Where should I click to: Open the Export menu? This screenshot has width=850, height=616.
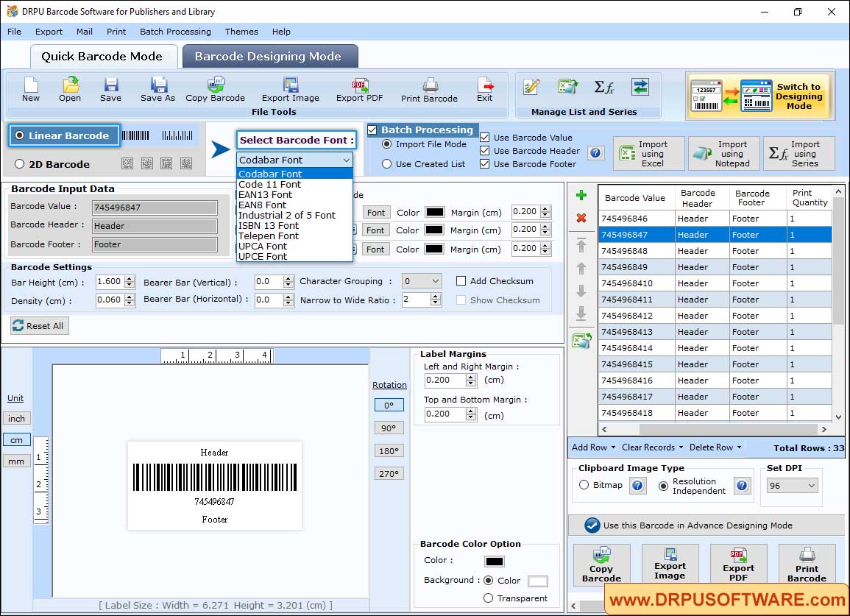point(49,32)
